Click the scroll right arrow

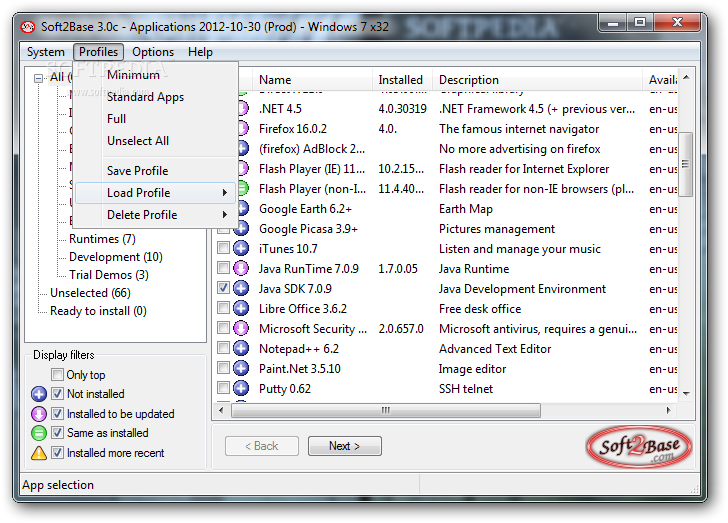669,411
